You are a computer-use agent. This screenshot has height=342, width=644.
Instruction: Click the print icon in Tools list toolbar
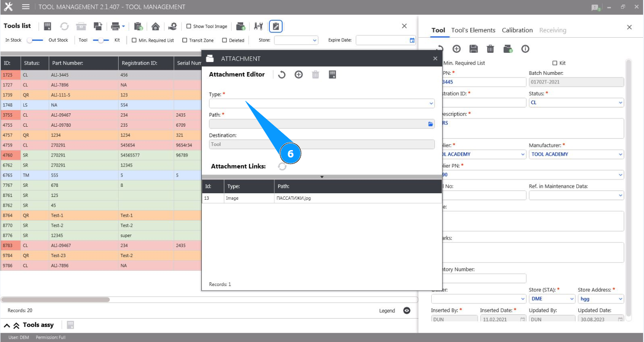(x=115, y=26)
